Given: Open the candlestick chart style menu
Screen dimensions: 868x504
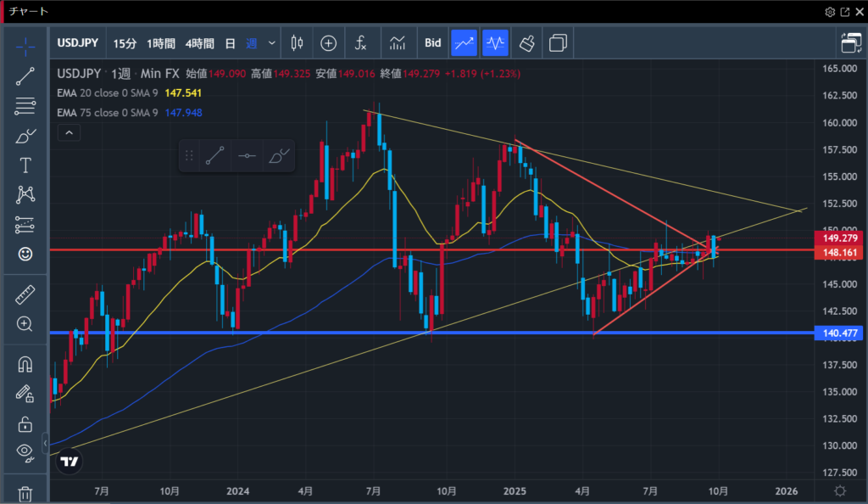Looking at the screenshot, I should [x=297, y=42].
